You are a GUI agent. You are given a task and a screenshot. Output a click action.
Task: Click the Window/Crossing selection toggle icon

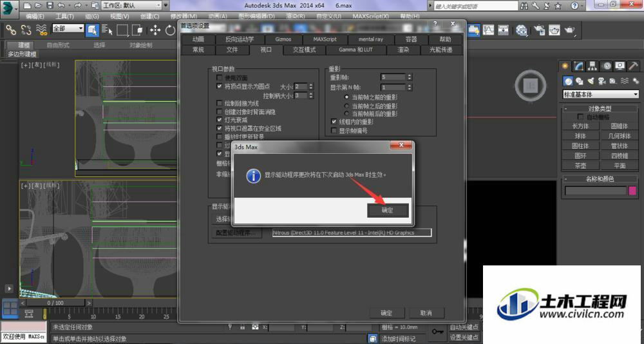tap(138, 30)
